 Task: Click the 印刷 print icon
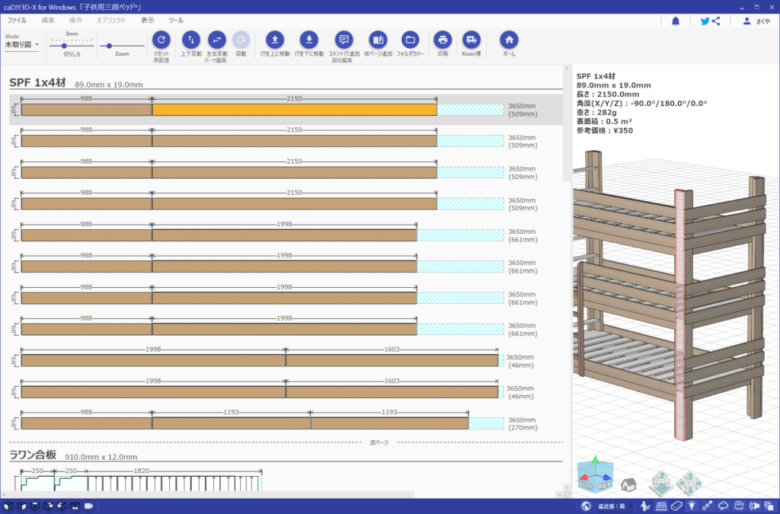(x=443, y=40)
